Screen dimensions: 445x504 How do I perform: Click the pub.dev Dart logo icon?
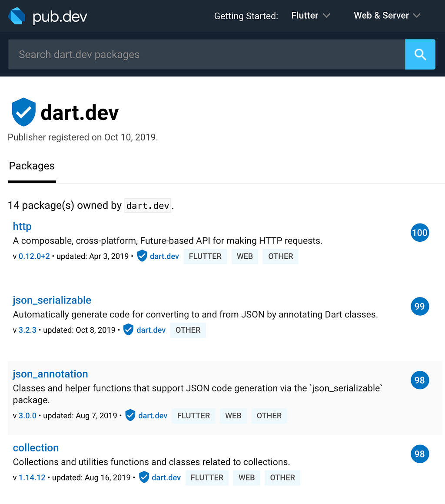[17, 16]
